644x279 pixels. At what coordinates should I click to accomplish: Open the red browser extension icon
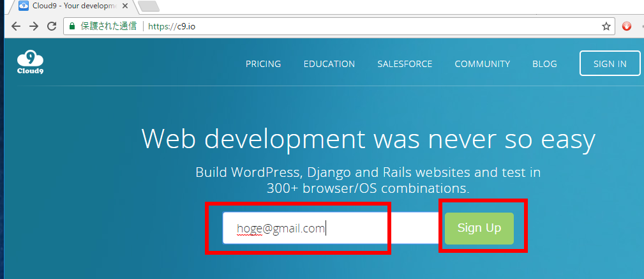click(626, 26)
